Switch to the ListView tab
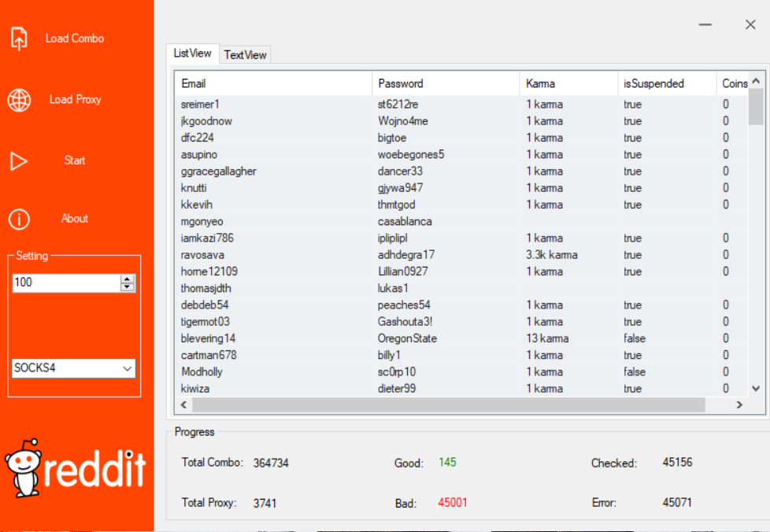The height and width of the screenshot is (532, 770). coord(192,54)
